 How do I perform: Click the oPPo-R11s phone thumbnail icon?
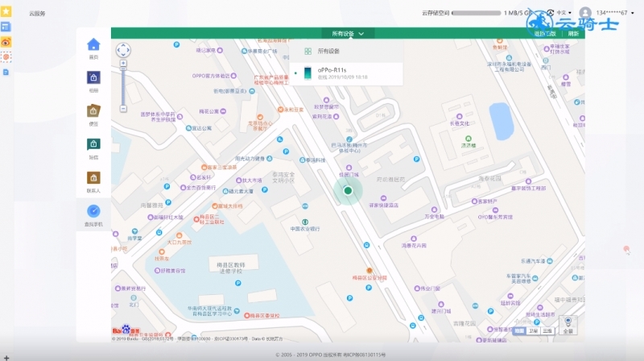308,73
